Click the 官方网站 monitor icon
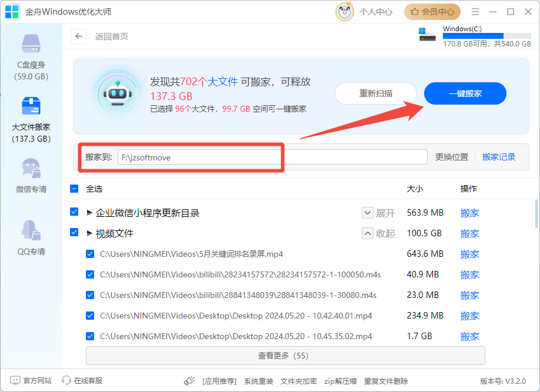The width and height of the screenshot is (540, 392). pos(15,380)
